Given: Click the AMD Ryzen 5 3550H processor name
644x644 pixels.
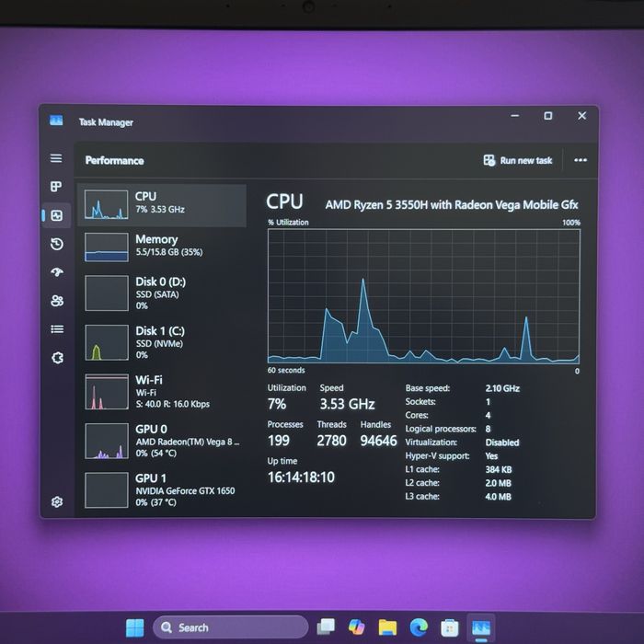Looking at the screenshot, I should (452, 204).
